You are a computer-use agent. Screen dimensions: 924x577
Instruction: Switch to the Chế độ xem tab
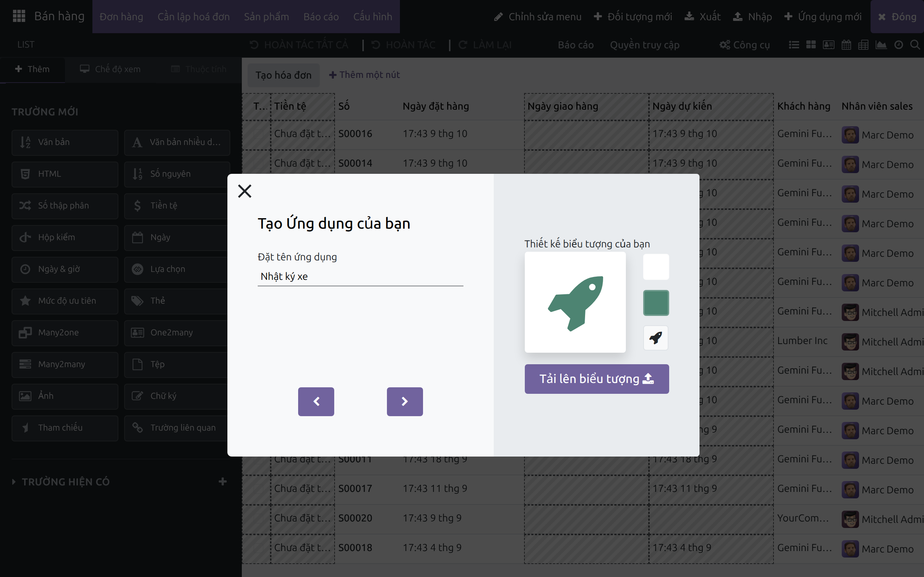point(110,69)
